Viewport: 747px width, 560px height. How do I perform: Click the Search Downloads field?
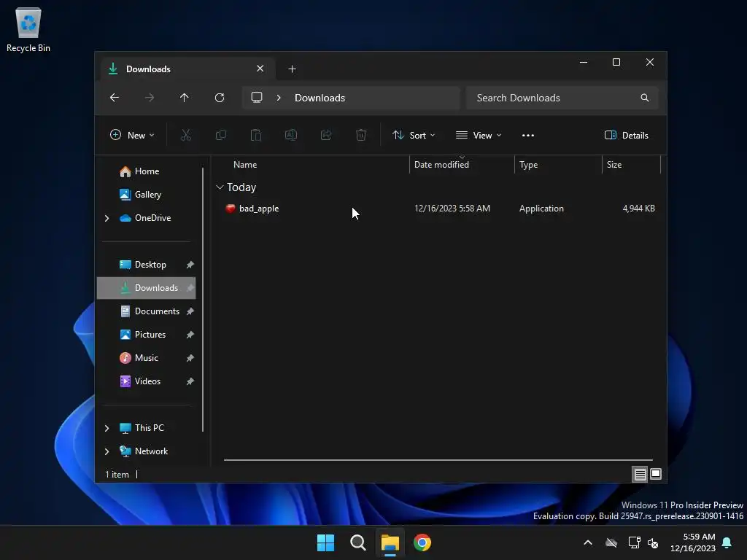(x=562, y=98)
